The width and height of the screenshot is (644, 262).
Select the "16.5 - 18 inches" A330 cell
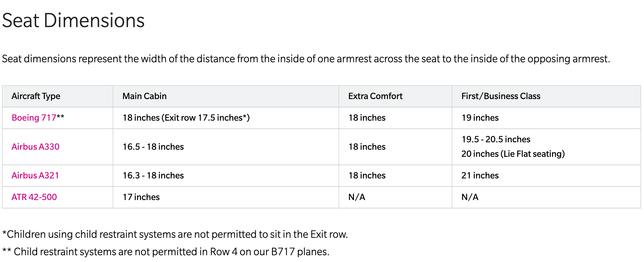pyautogui.click(x=153, y=147)
